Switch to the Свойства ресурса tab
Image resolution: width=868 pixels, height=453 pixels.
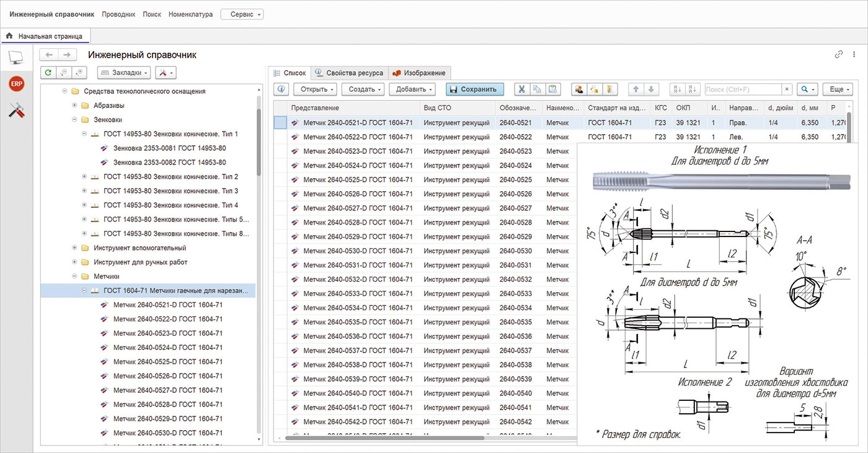click(350, 73)
